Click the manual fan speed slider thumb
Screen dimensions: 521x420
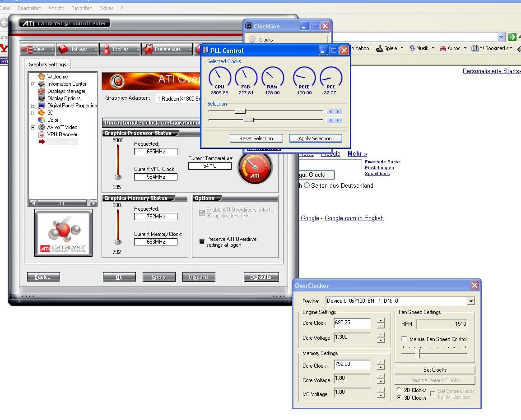tap(418, 353)
